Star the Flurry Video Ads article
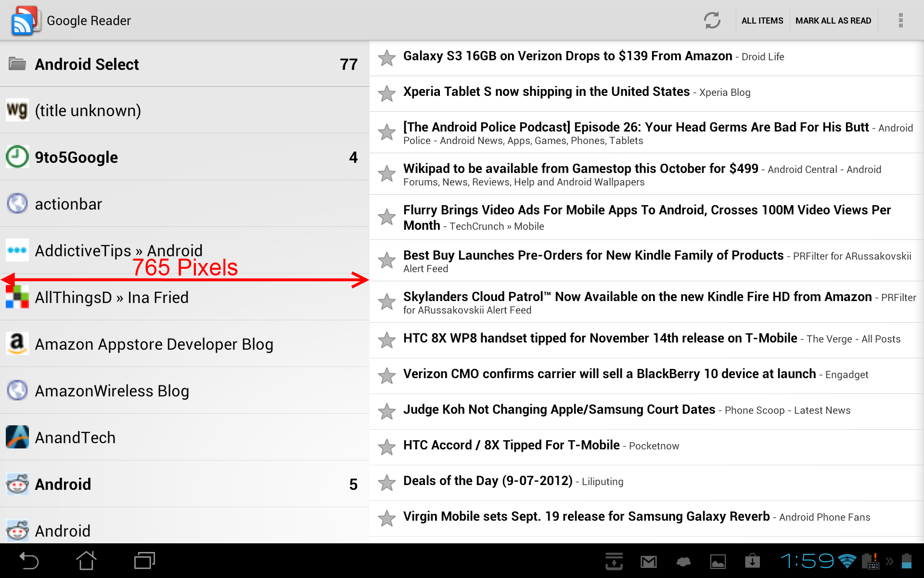Screen dimensions: 924x578 pyautogui.click(x=387, y=217)
